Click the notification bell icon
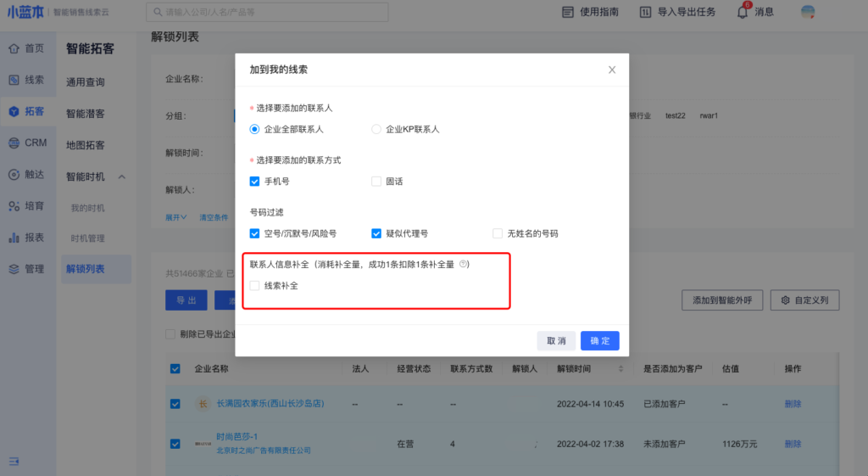The image size is (868, 476). [x=742, y=12]
